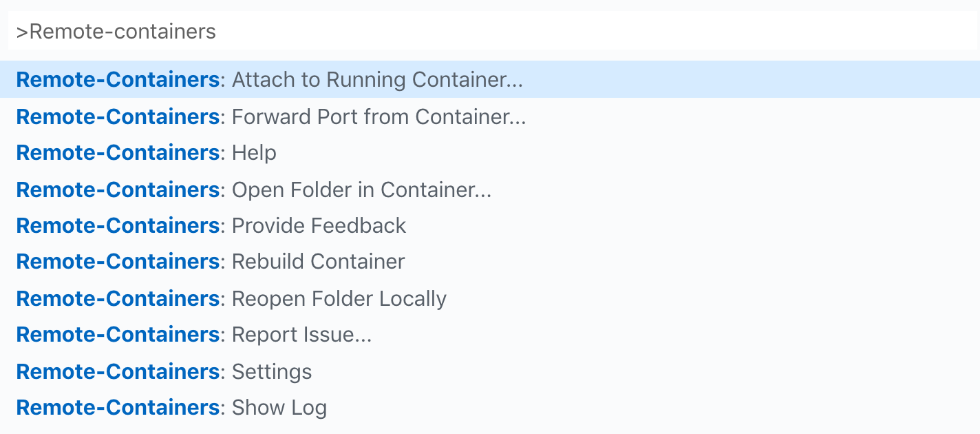980x434 pixels.
Task: Click bold Remote-Containers prefix on Help row
Action: 117,153
